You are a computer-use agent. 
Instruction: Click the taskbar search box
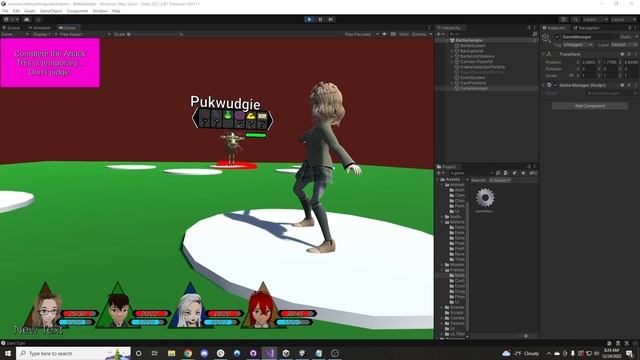point(73,353)
